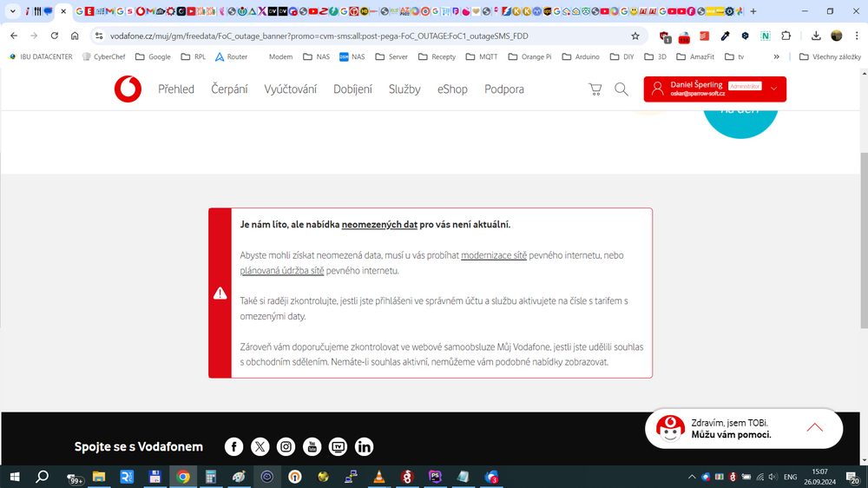Open Vodafone X (Twitter) page
The width and height of the screenshot is (868, 488).
click(260, 446)
